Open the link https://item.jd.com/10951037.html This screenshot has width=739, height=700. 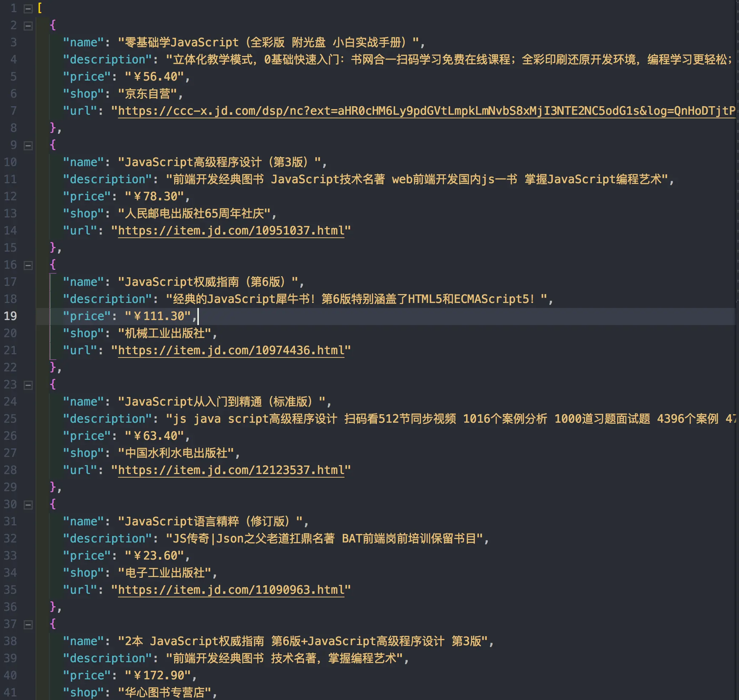231,230
